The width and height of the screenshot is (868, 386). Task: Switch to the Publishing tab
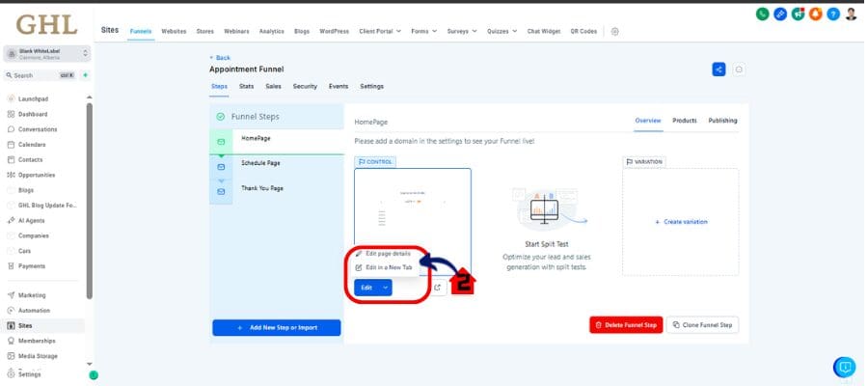722,121
